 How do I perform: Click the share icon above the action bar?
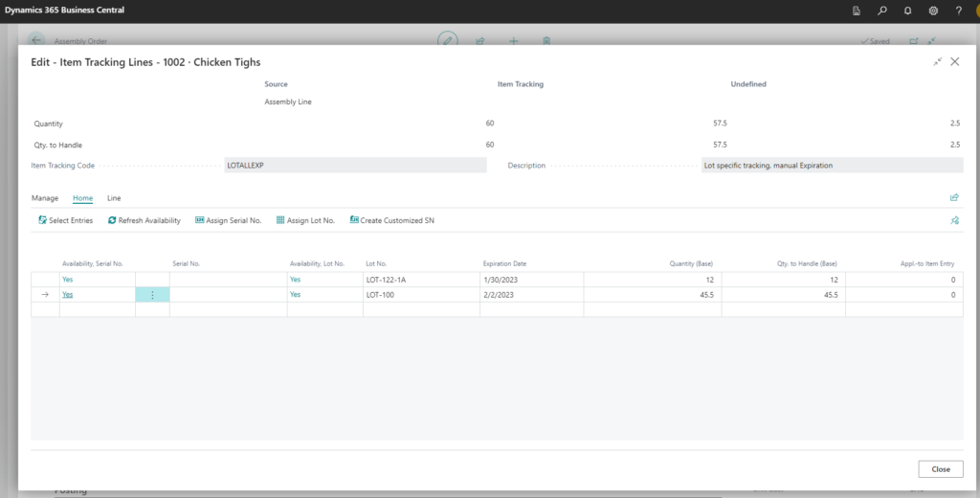pyautogui.click(x=954, y=198)
